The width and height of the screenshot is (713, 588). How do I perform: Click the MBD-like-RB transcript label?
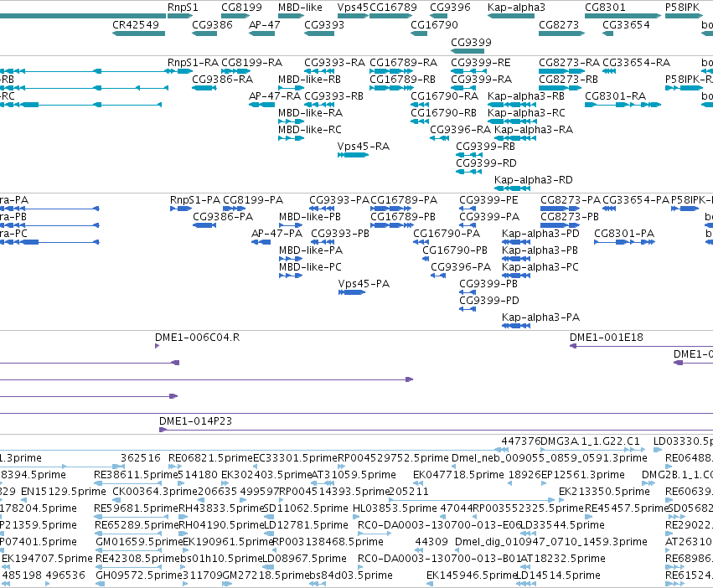click(310, 79)
